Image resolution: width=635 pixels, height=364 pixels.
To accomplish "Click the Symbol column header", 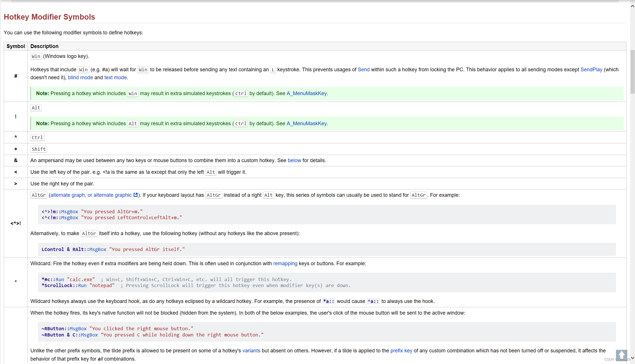I will click(16, 46).
